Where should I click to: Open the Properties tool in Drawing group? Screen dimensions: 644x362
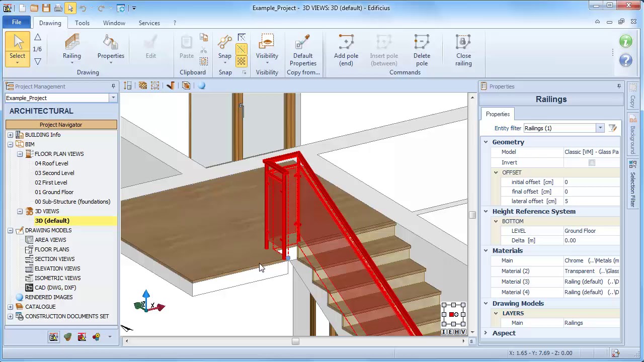pos(111,48)
